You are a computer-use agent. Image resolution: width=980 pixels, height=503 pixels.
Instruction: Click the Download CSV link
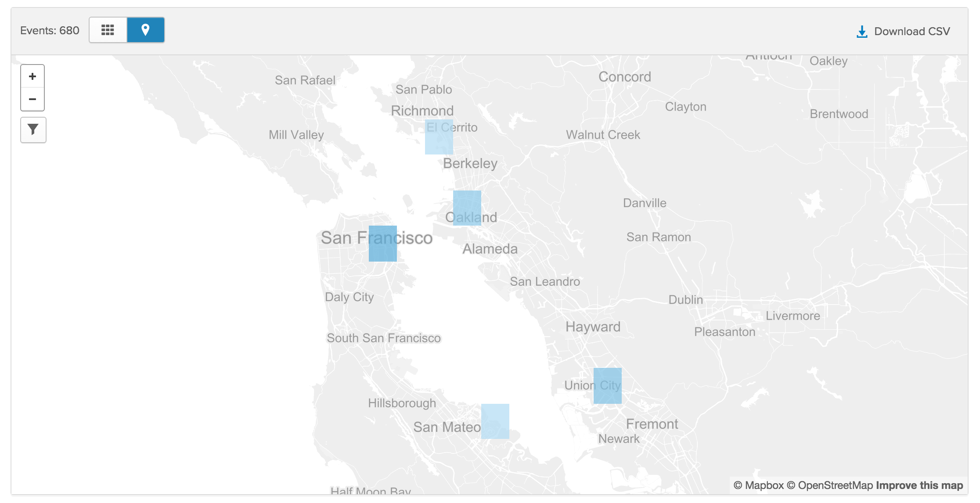click(x=912, y=31)
